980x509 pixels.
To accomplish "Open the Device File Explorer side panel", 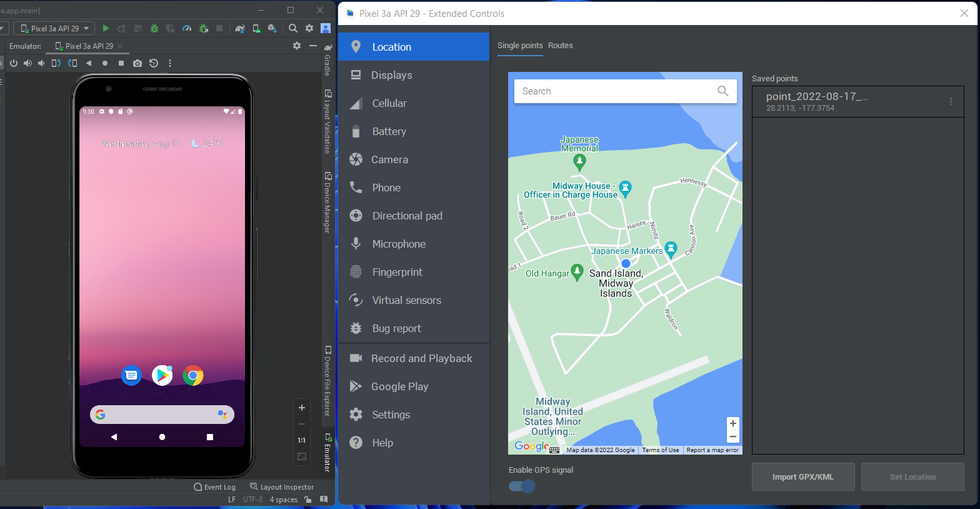I will point(327,381).
